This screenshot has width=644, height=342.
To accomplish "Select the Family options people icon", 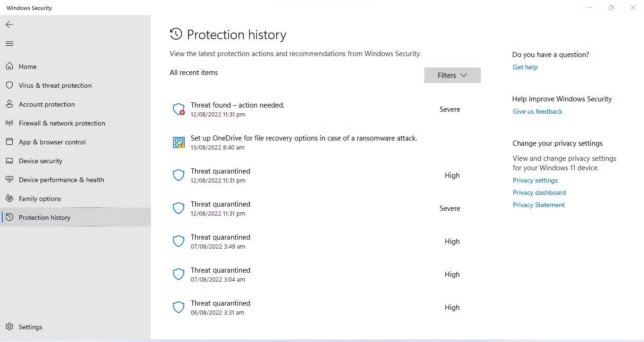I will (x=9, y=199).
